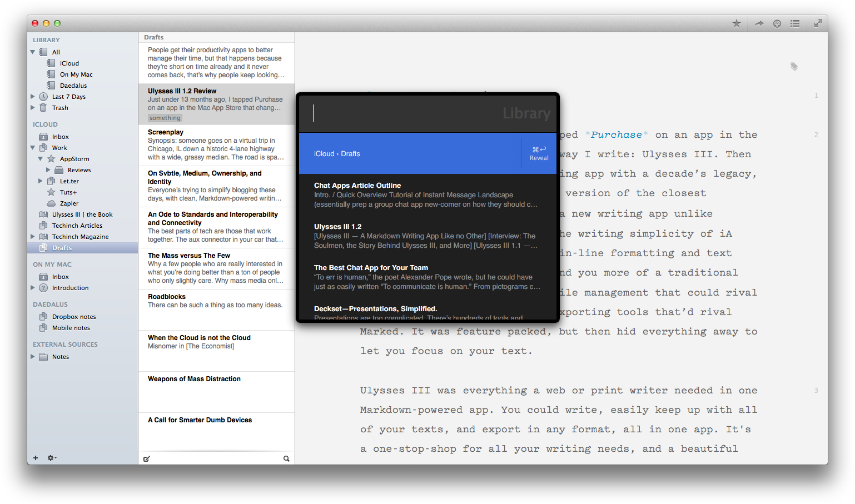Open A Call for Smarter Dumb Devices
855x504 pixels.
216,433
